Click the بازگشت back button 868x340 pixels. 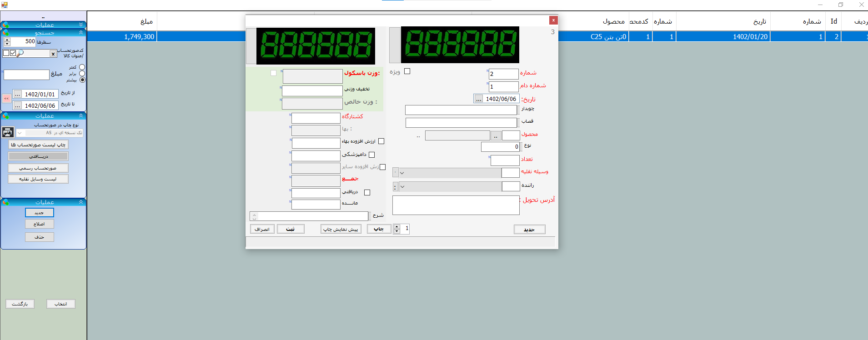pos(20,304)
